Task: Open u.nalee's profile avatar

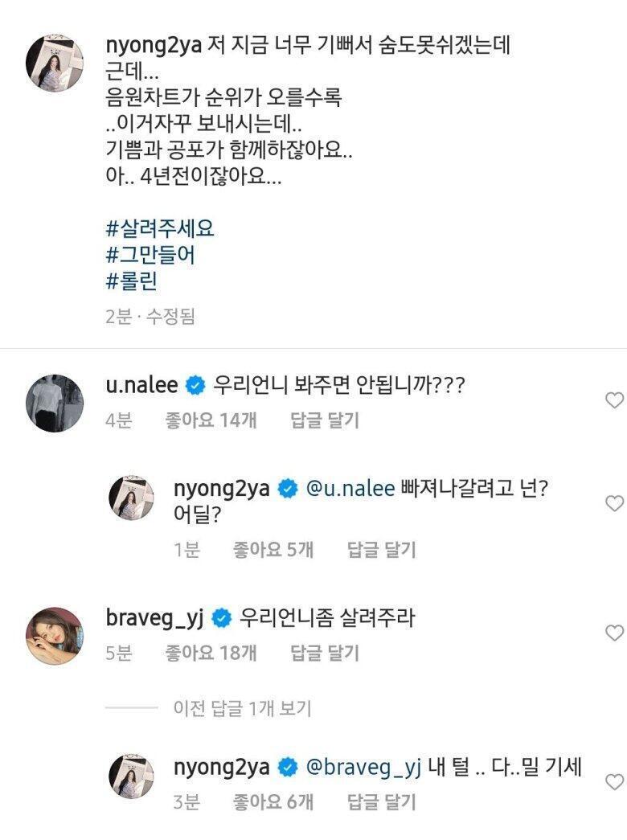Action: [x=55, y=404]
